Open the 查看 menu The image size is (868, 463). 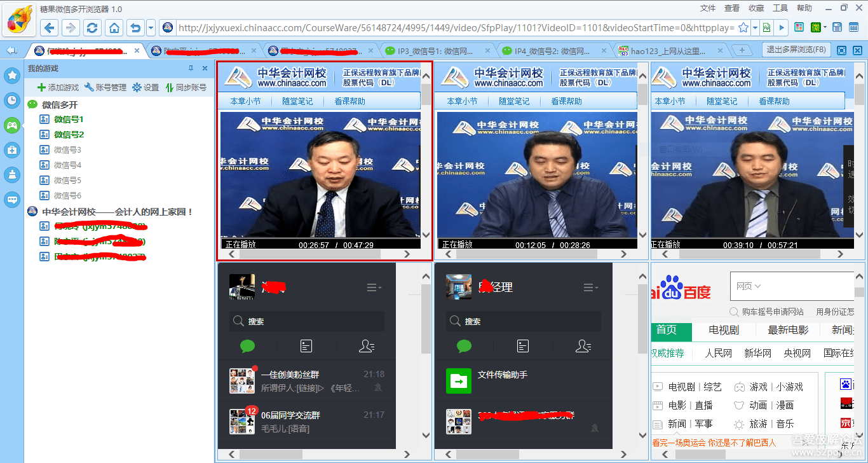(732, 8)
